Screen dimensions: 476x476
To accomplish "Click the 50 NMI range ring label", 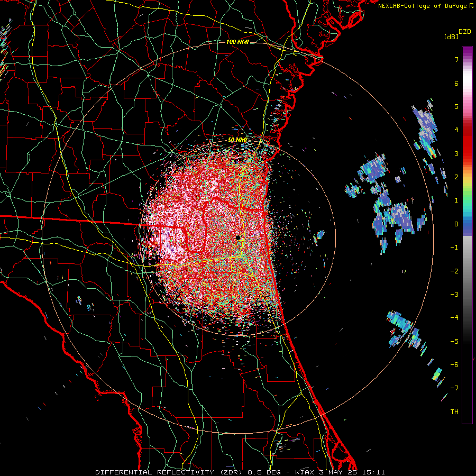I will [x=237, y=140].
